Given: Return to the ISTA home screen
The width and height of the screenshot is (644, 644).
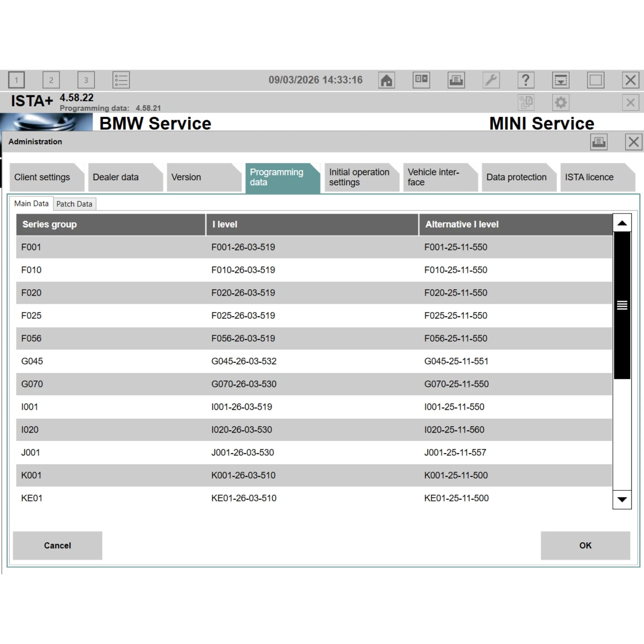Looking at the screenshot, I should (386, 80).
